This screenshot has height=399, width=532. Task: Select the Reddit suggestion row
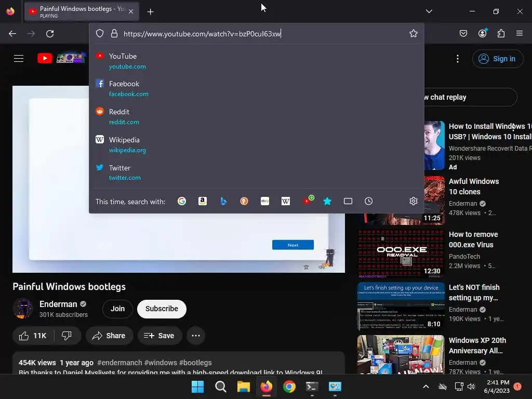coord(257,116)
